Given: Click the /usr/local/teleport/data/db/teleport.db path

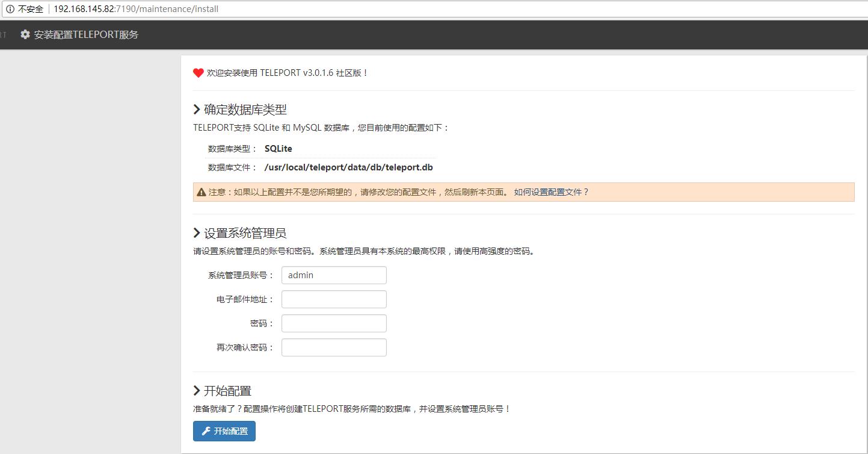Looking at the screenshot, I should tap(349, 167).
